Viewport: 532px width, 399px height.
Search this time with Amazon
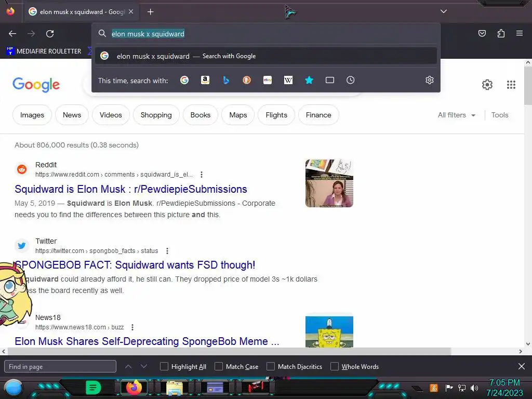coord(205,80)
